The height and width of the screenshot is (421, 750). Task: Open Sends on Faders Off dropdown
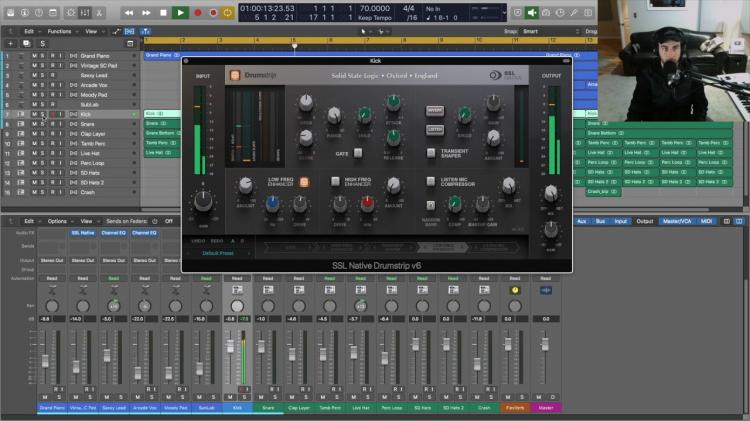[x=169, y=222]
